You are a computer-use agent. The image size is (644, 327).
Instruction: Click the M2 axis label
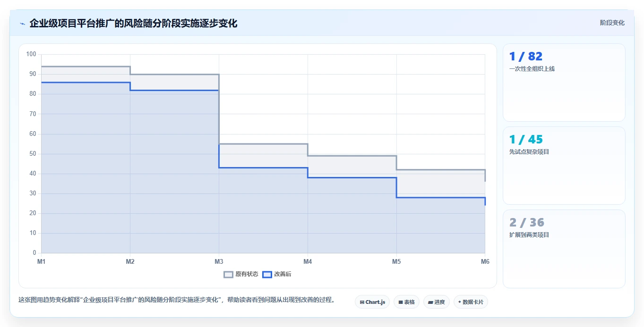[x=130, y=261]
